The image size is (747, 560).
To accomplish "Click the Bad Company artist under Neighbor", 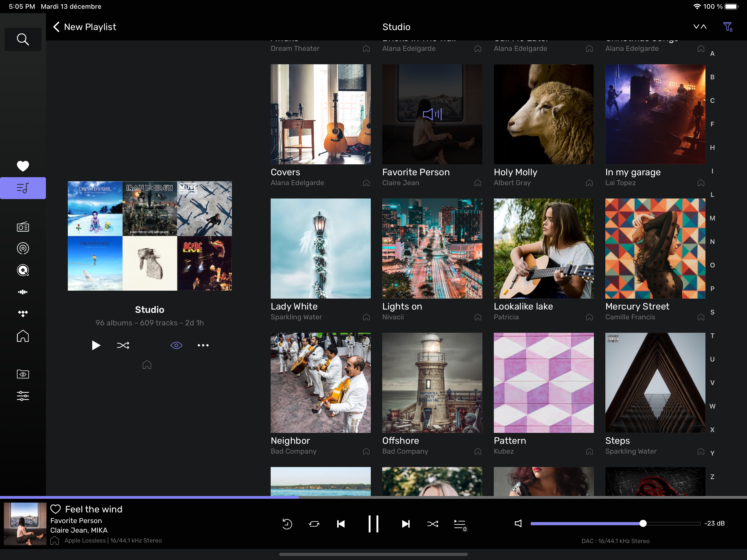I will tap(293, 451).
